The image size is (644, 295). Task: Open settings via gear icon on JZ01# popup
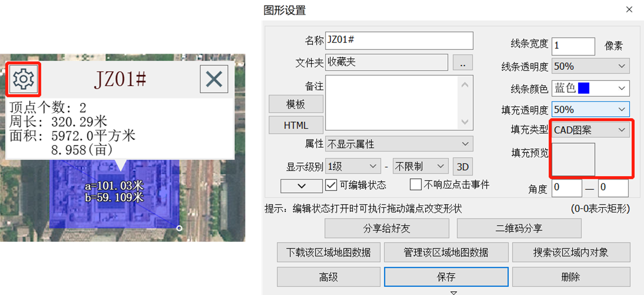tap(23, 79)
